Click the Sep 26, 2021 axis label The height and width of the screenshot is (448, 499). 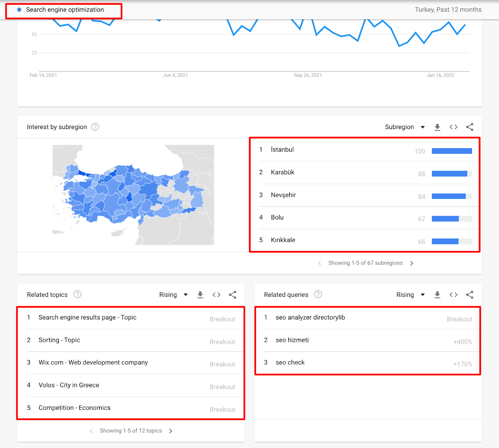click(x=308, y=75)
